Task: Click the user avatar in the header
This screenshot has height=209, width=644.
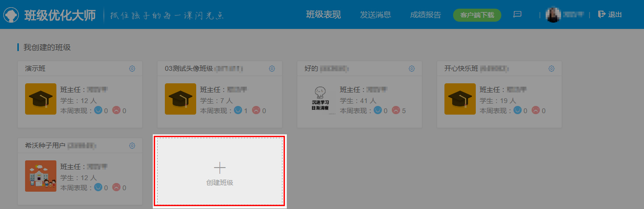Action: [552, 14]
